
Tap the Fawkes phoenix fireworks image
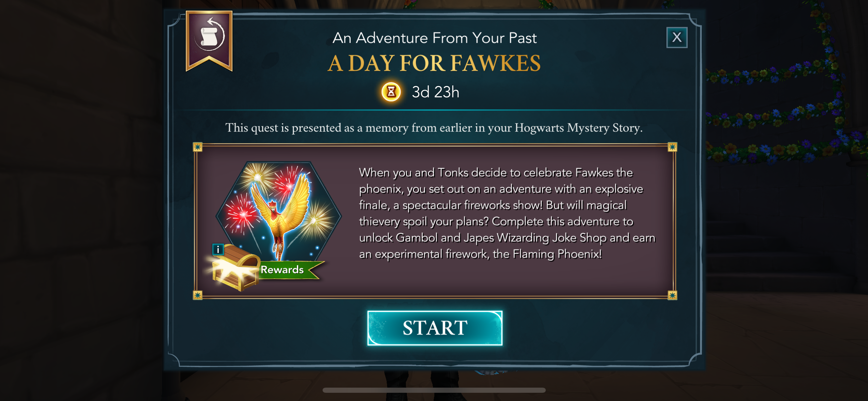tap(278, 213)
